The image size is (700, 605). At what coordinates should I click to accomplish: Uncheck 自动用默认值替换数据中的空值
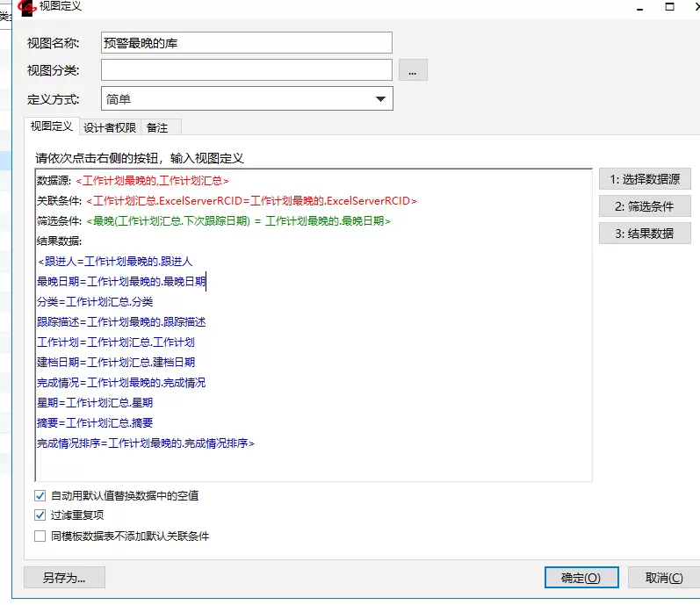tap(40, 495)
